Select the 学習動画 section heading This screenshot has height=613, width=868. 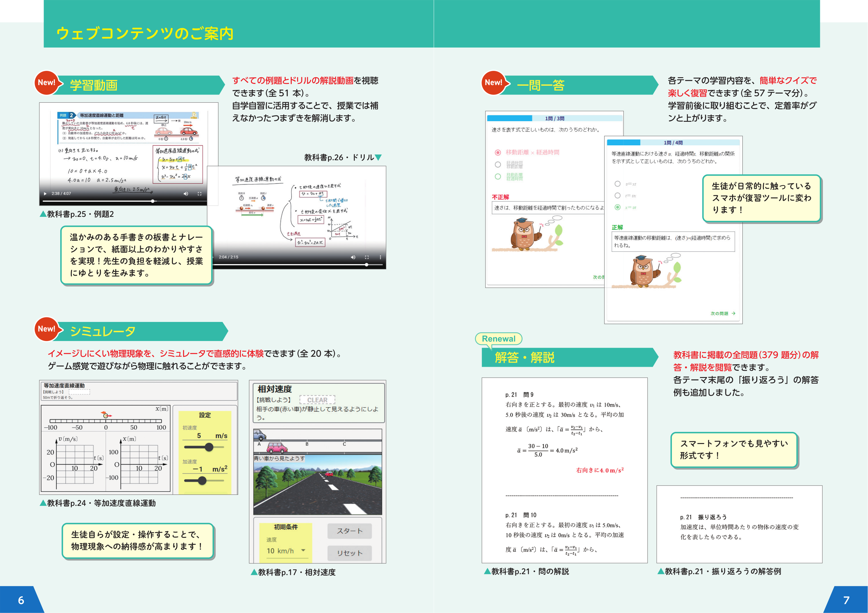(94, 85)
